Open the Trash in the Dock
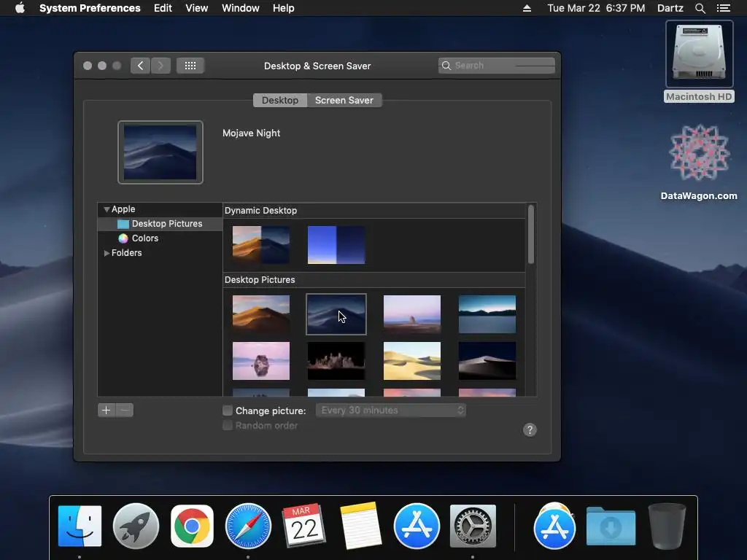This screenshot has height=560, width=747. (x=667, y=526)
